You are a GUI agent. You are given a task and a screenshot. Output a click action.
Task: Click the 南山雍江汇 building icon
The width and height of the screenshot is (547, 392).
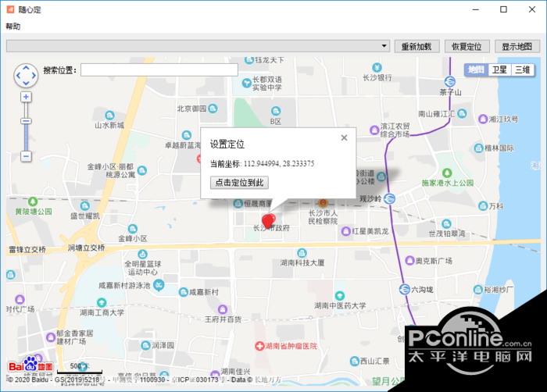[462, 113]
